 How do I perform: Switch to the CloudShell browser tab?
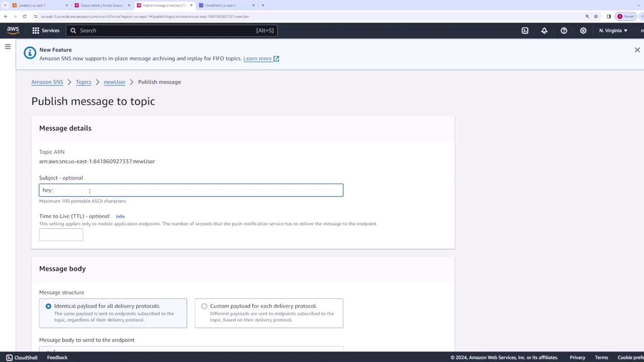pos(226,5)
